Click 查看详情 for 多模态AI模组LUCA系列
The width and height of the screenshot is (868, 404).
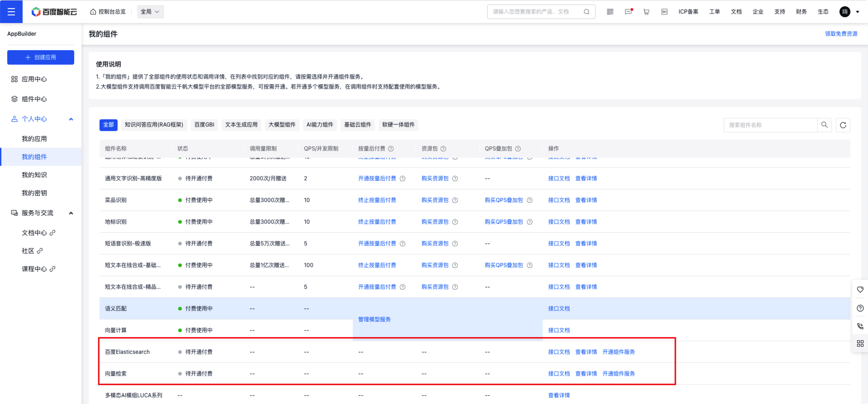559,395
